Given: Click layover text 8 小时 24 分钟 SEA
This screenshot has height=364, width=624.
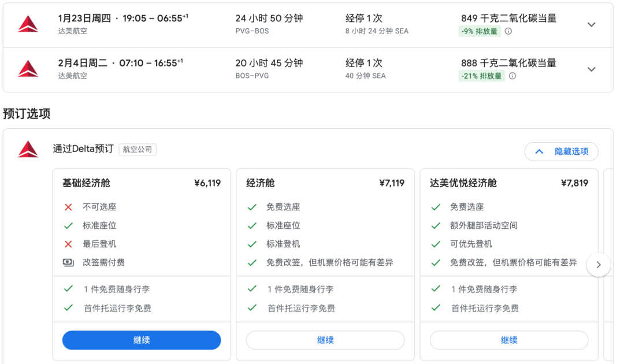Looking at the screenshot, I should (377, 31).
